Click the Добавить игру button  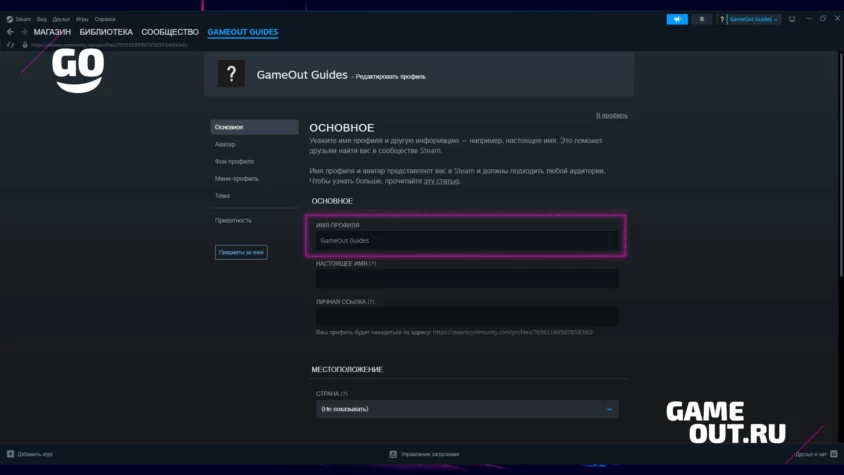30,454
